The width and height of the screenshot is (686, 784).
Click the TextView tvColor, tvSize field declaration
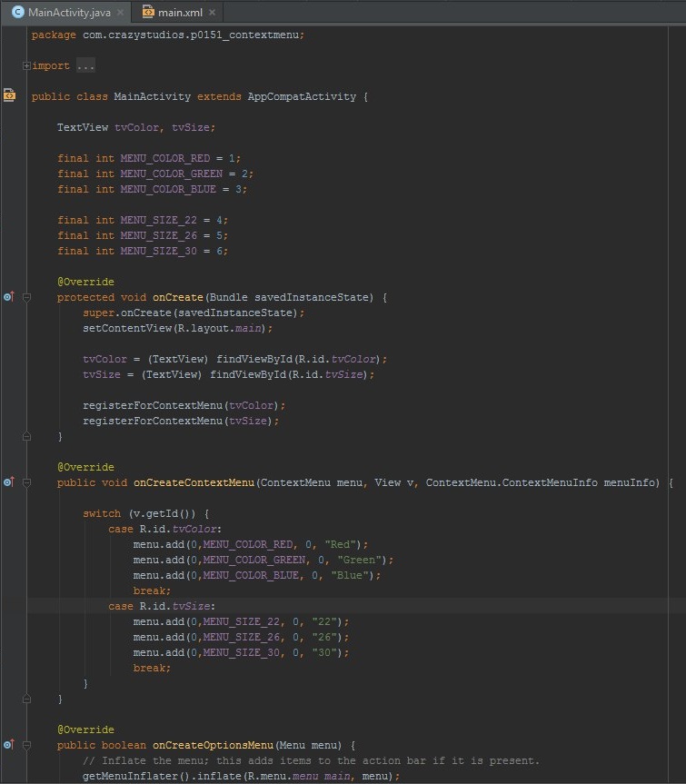(136, 127)
